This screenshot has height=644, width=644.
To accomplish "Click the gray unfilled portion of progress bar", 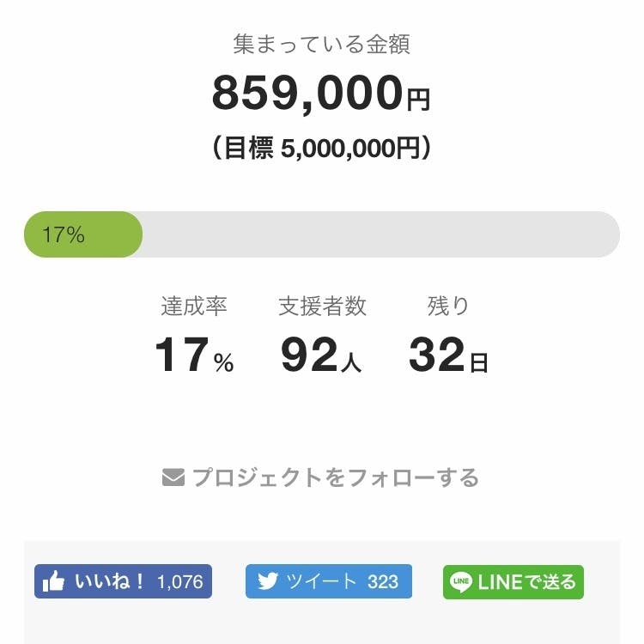I will (378, 234).
